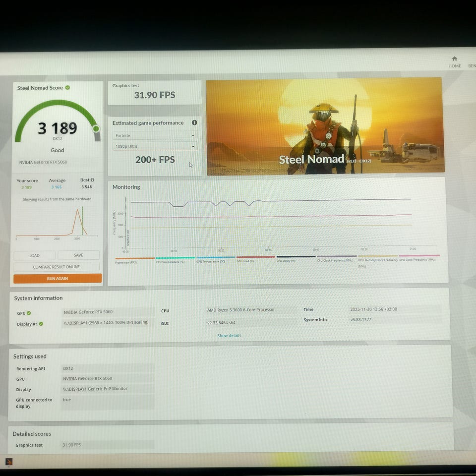Click the Steel Nomad banner image
Image resolution: width=476 pixels, height=476 pixels.
click(x=325, y=126)
